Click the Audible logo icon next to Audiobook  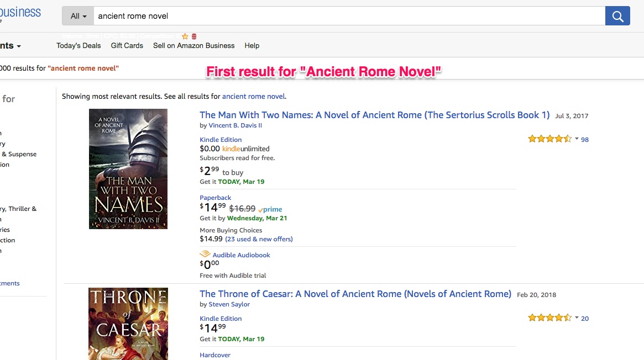click(x=205, y=254)
